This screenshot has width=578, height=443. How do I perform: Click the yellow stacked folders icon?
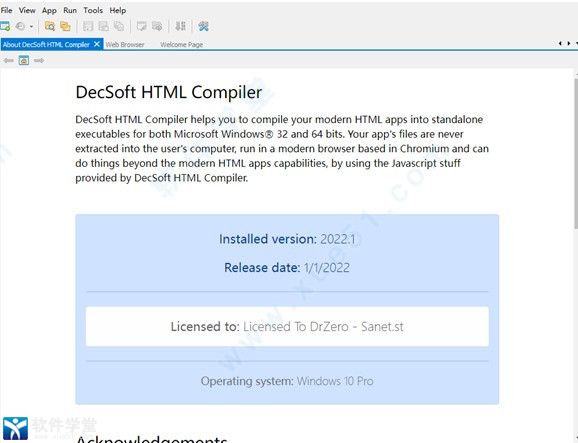tap(65, 26)
